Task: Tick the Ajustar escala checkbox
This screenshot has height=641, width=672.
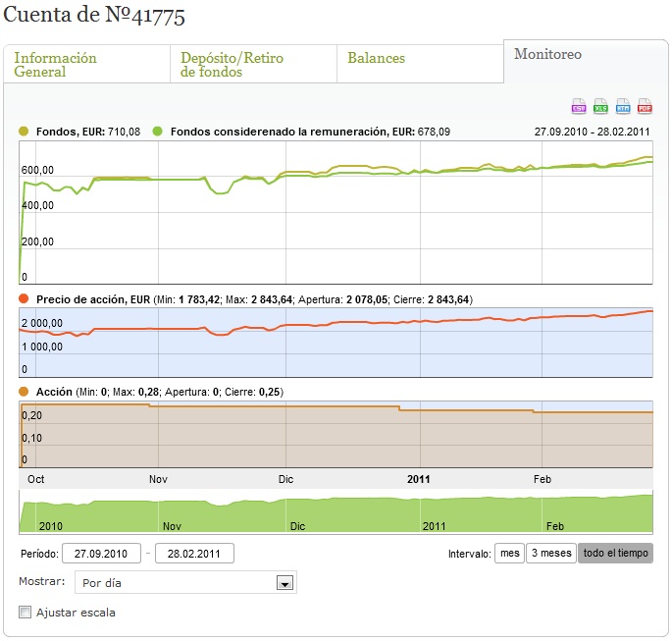Action: 25,612
